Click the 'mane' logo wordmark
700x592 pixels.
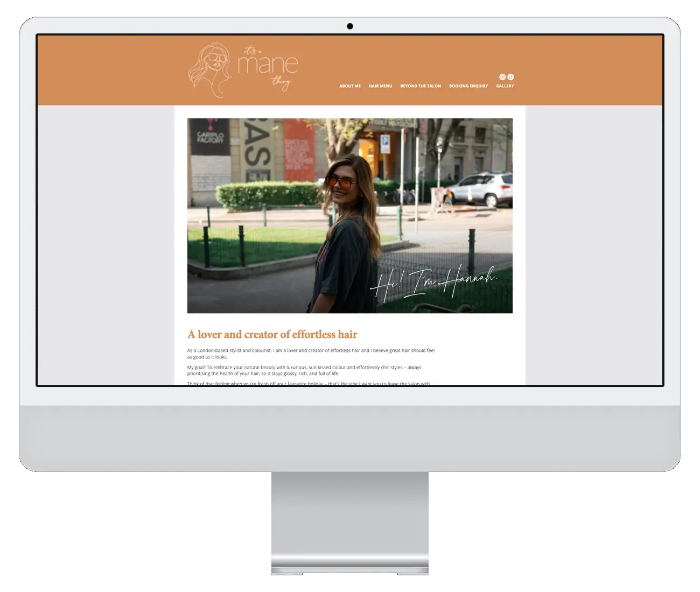[x=268, y=65]
